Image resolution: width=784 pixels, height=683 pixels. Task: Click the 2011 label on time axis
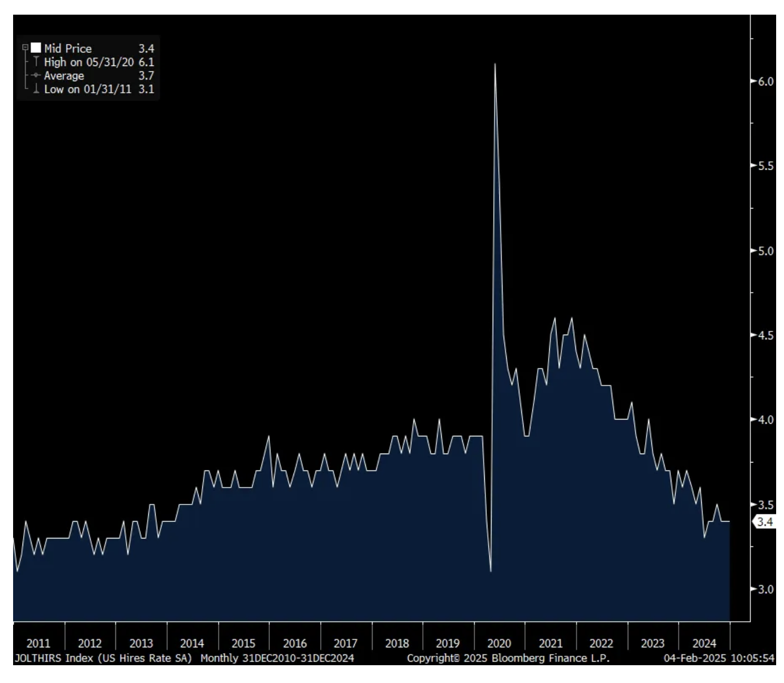click(38, 643)
